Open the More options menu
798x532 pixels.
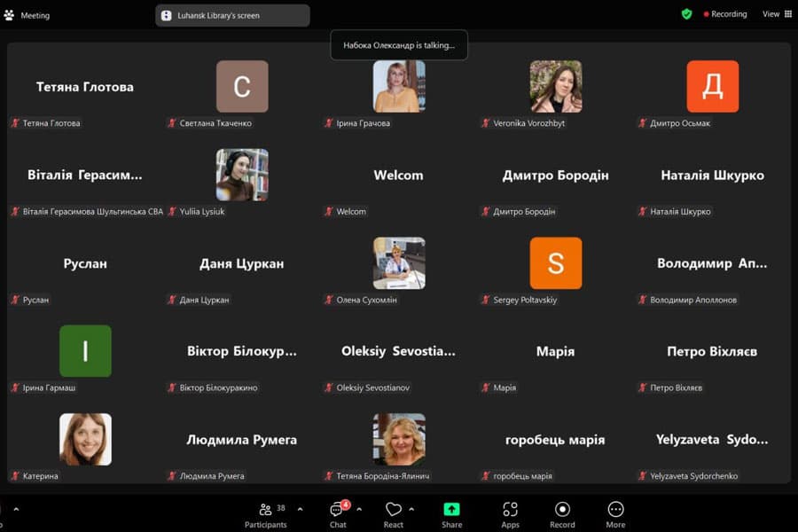click(x=615, y=513)
